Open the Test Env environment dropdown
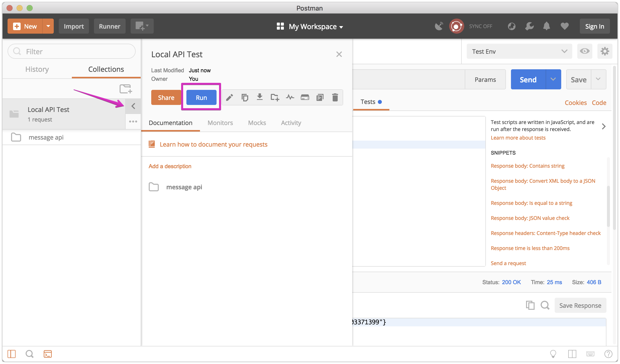The image size is (620, 364). click(x=519, y=51)
